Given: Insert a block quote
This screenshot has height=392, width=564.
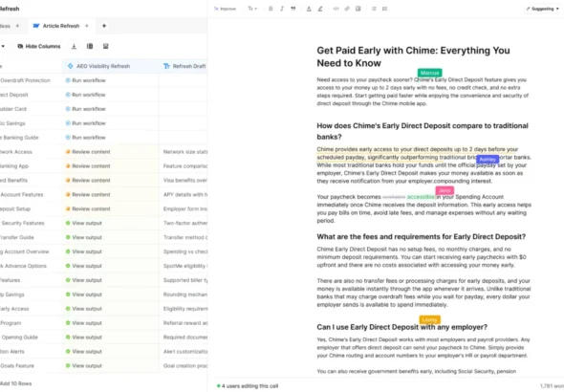Looking at the screenshot, I should coord(293,9).
